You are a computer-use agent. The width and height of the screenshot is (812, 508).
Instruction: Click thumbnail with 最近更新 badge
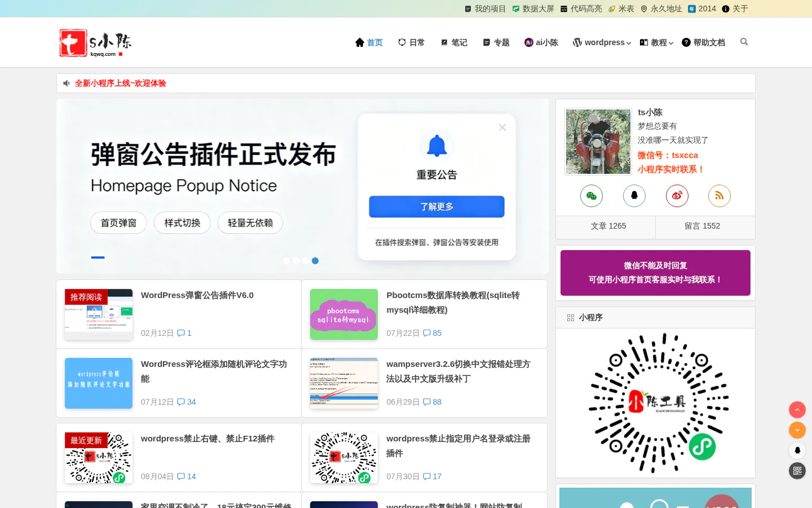click(x=99, y=458)
